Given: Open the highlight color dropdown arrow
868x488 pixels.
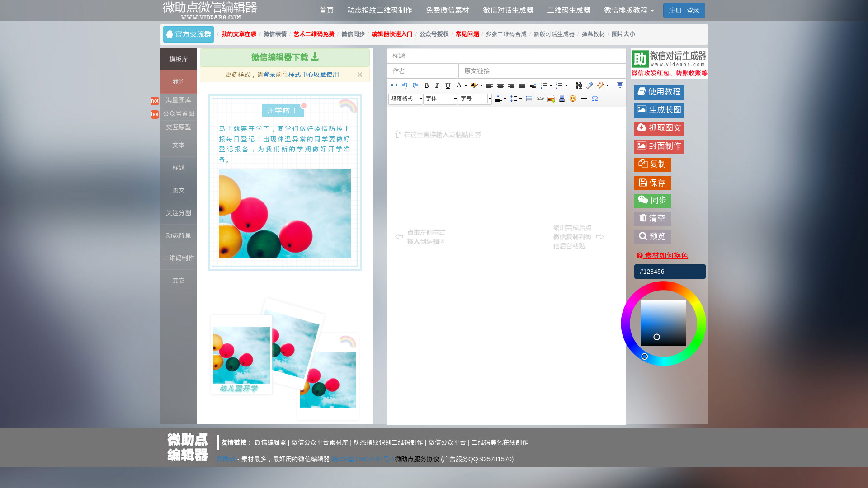Looking at the screenshot, I should (x=481, y=85).
